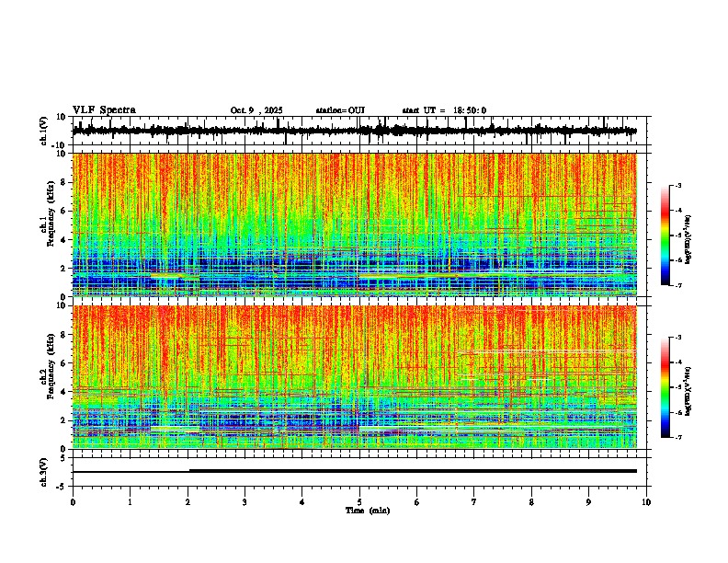Click the ch.1 PSD color scale bar
Screen dimensions: 728x563
coord(665,236)
